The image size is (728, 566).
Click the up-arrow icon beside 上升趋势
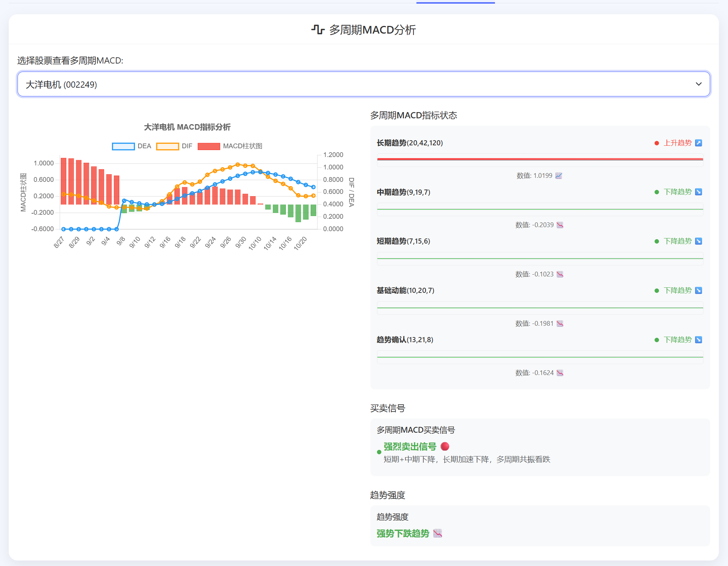pyautogui.click(x=698, y=143)
